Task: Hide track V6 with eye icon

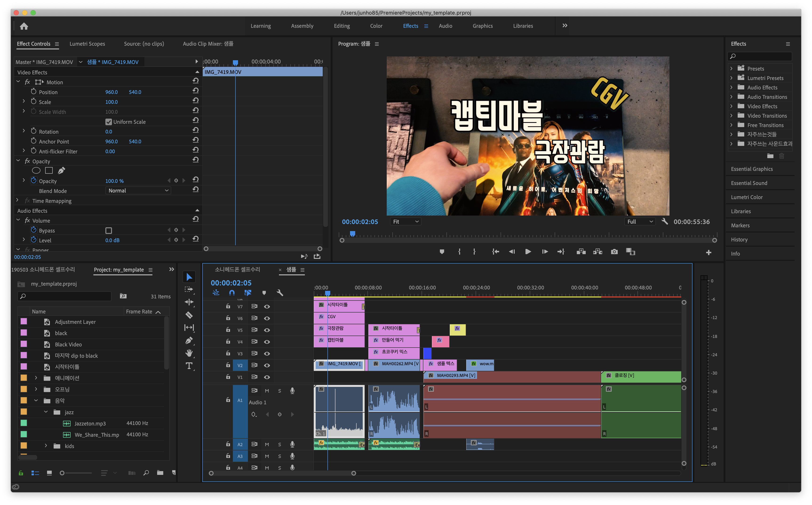Action: 267,318
